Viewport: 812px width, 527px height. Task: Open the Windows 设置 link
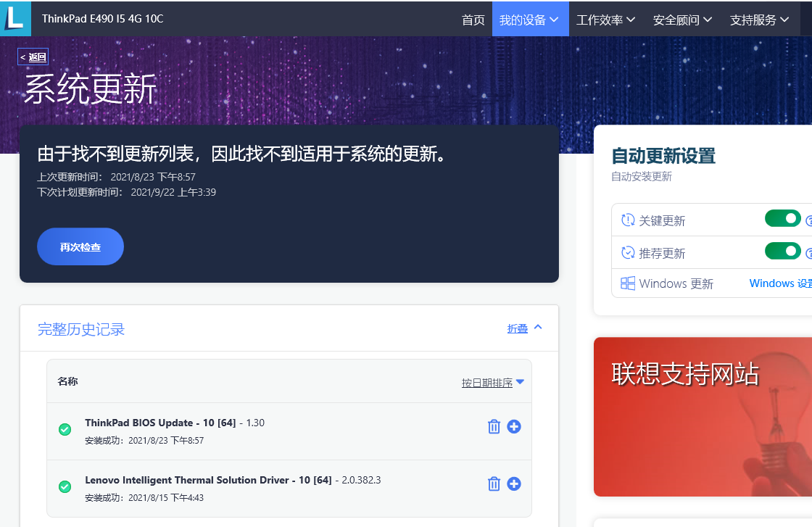pos(780,283)
